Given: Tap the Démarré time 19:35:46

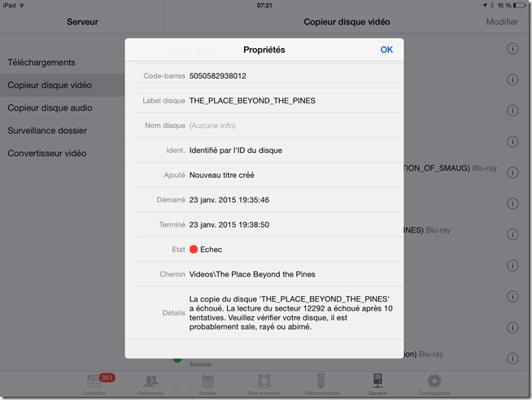Looking at the screenshot, I should pyautogui.click(x=254, y=200).
